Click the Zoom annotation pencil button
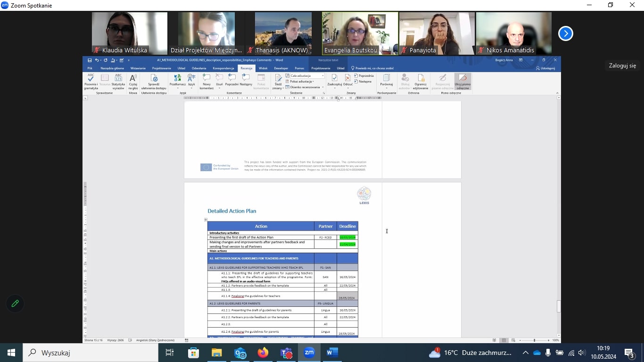Viewport: 644px width, 362px height. pos(15,304)
